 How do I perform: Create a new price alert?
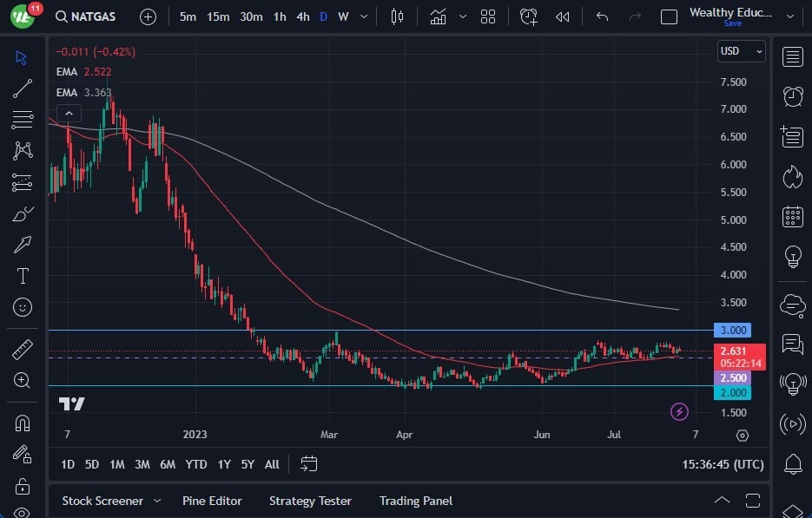pos(529,17)
